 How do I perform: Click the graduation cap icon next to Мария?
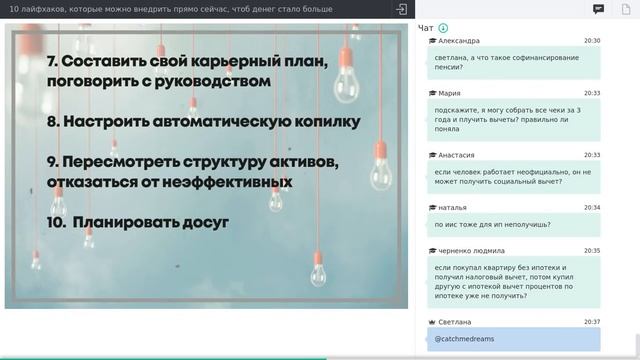pos(432,93)
